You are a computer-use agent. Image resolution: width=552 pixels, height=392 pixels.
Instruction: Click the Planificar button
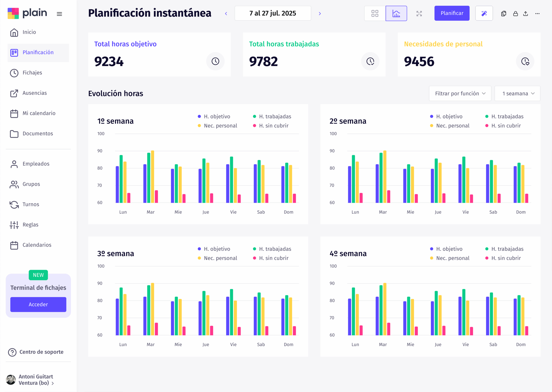coord(452,13)
